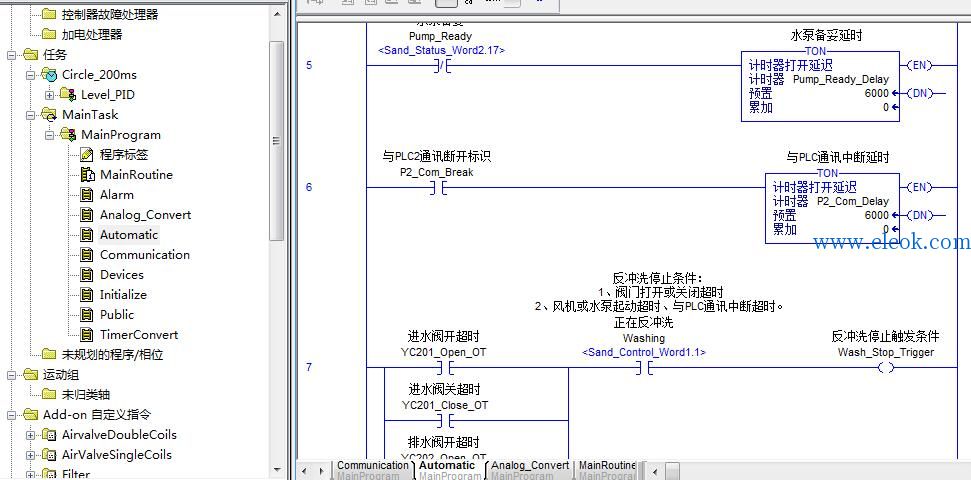Select rung number 5
This screenshot has height=480, width=971.
tap(309, 65)
